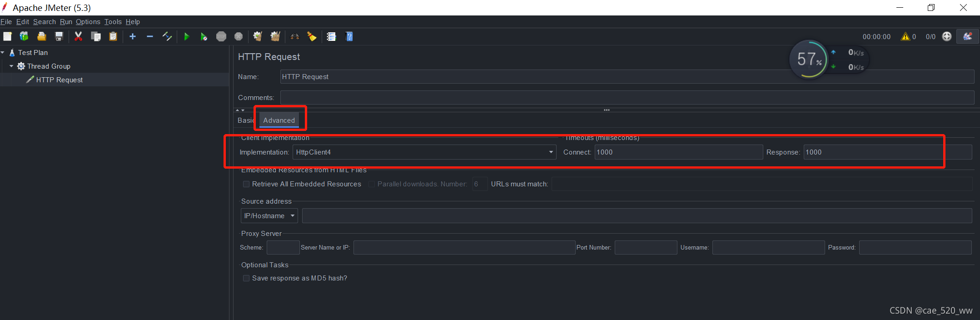Start the test with green play icon
The width and height of the screenshot is (980, 320).
186,36
